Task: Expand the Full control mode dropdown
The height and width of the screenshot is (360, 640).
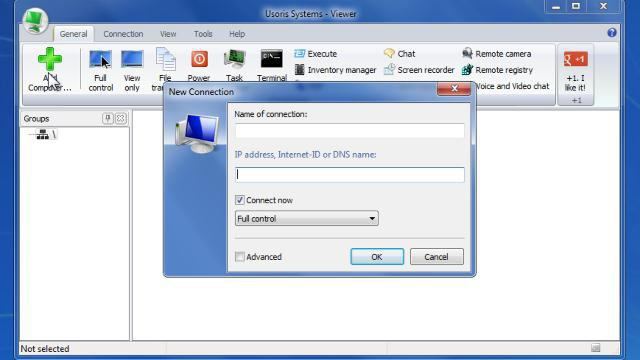Action: tap(307, 218)
